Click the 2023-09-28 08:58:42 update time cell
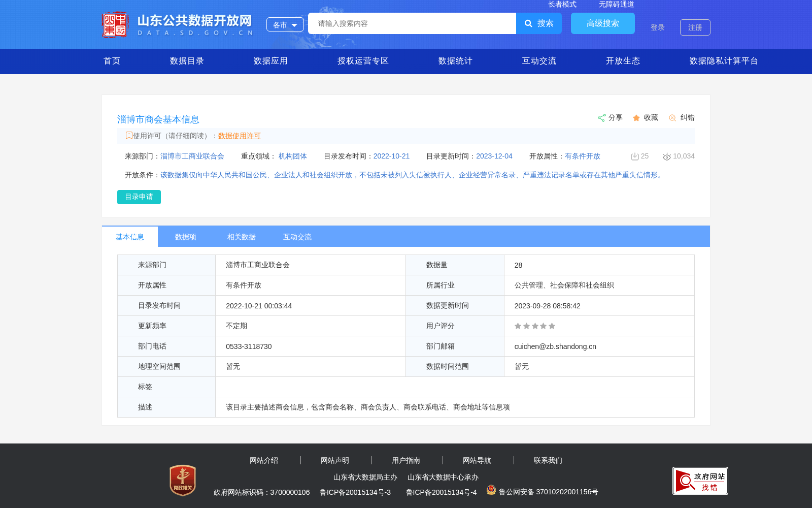 547,306
